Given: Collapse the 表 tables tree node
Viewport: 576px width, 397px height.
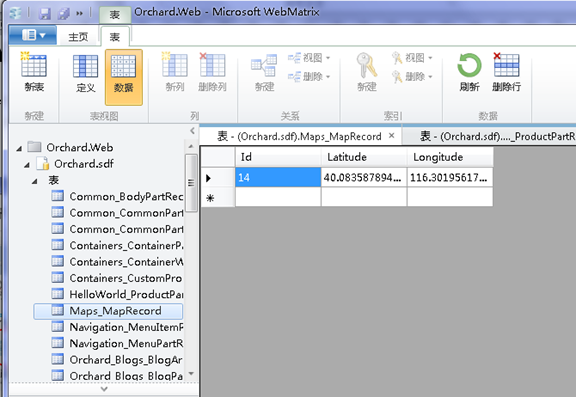Looking at the screenshot, I should click(x=35, y=181).
